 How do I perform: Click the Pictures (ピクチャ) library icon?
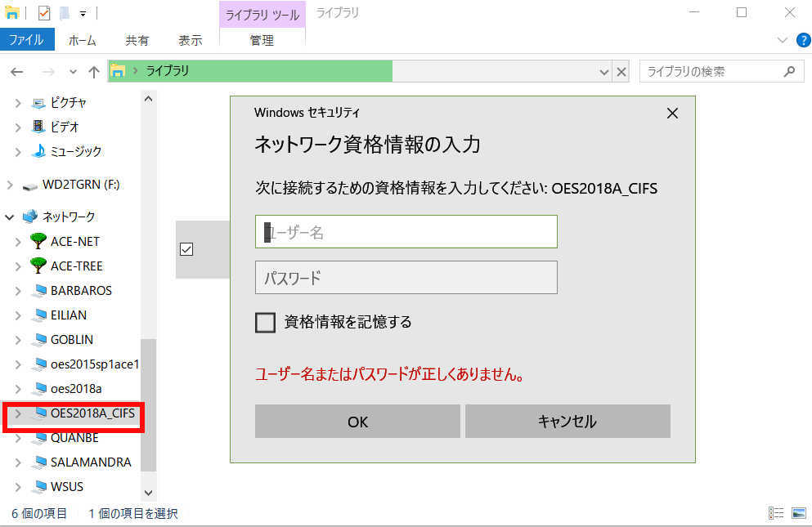point(38,103)
